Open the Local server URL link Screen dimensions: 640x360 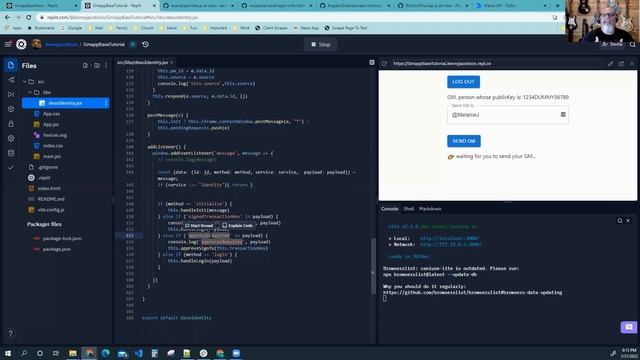pyautogui.click(x=449, y=238)
